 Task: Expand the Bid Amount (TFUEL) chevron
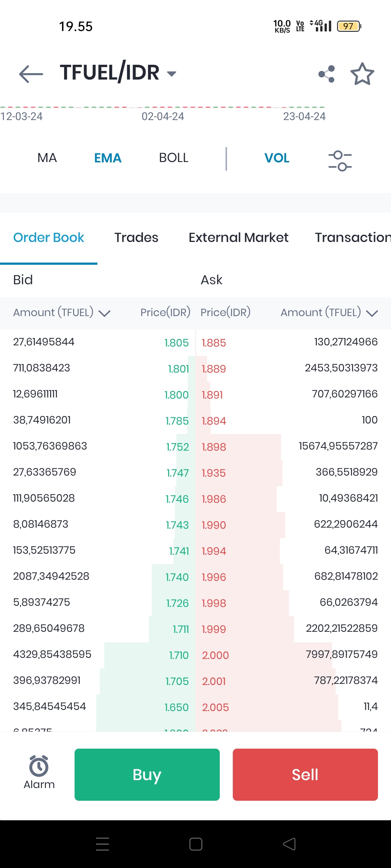104,313
